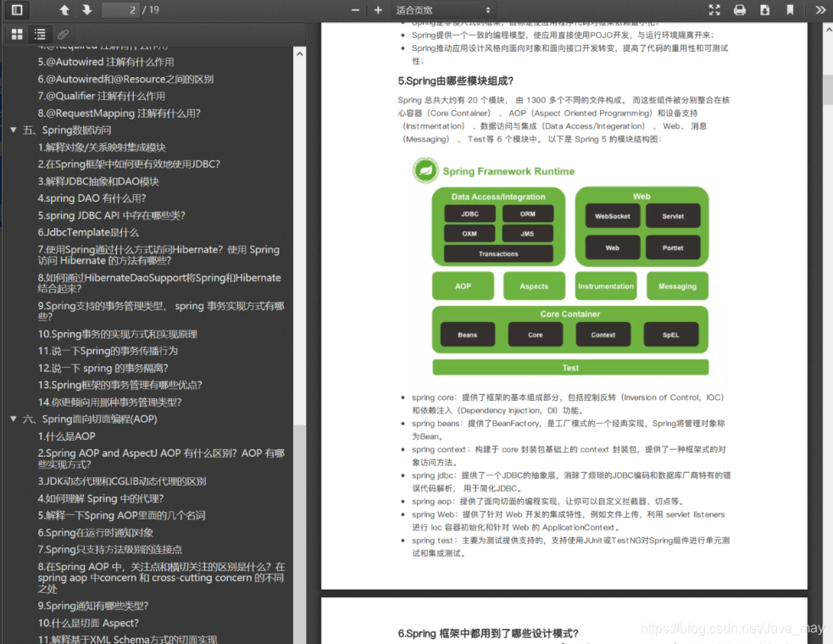This screenshot has height=644, width=833.
Task: Open outline item 14.你更倾向用那种事务管理类型
Action: pyautogui.click(x=110, y=402)
